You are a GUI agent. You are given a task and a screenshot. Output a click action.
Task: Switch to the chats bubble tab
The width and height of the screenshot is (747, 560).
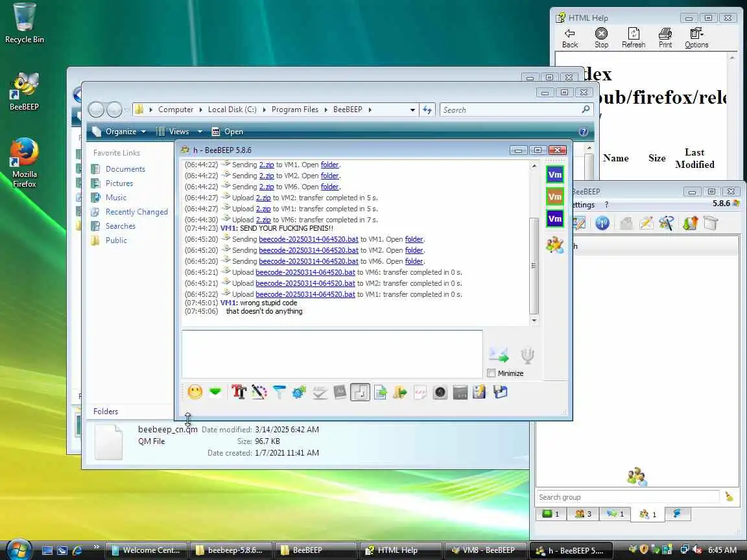(x=615, y=514)
